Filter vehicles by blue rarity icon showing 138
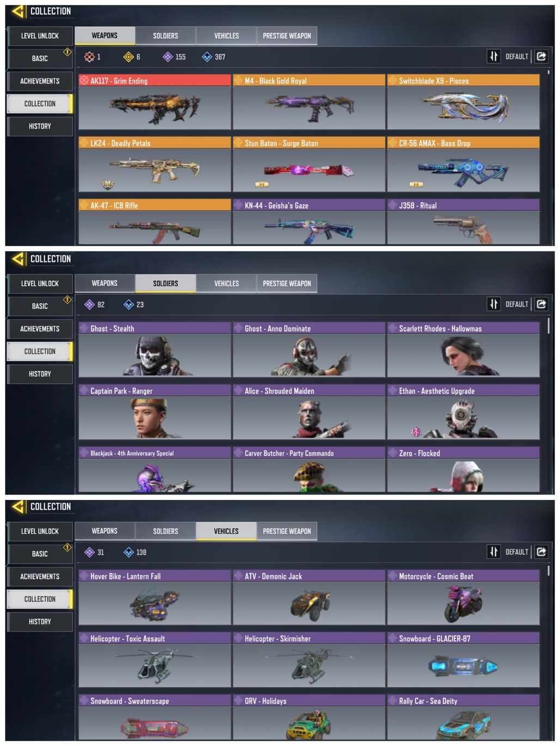Image resolution: width=560 pixels, height=746 pixels. pyautogui.click(x=129, y=552)
